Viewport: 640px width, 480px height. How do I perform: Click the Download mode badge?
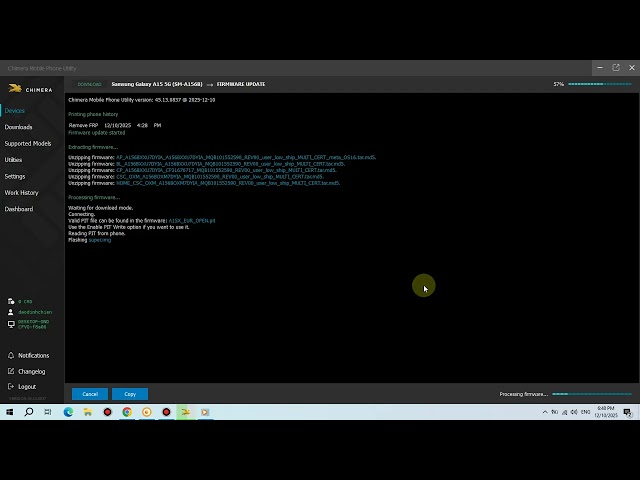[x=89, y=84]
